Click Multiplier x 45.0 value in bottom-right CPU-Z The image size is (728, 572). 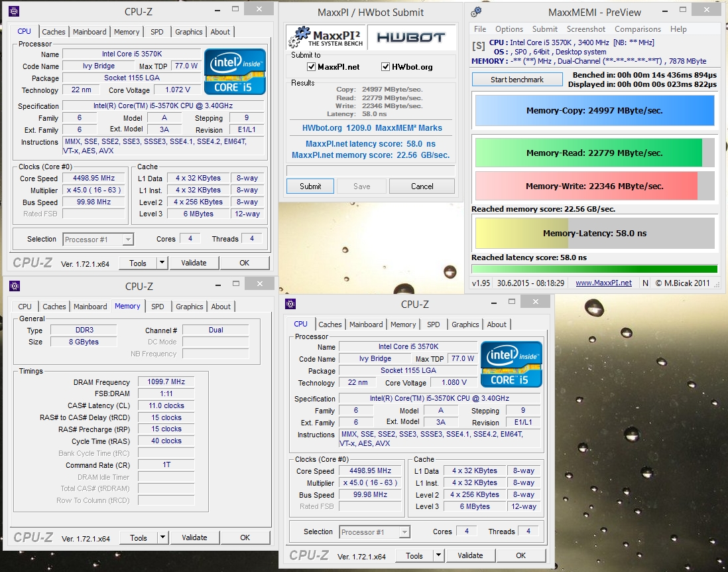370,483
